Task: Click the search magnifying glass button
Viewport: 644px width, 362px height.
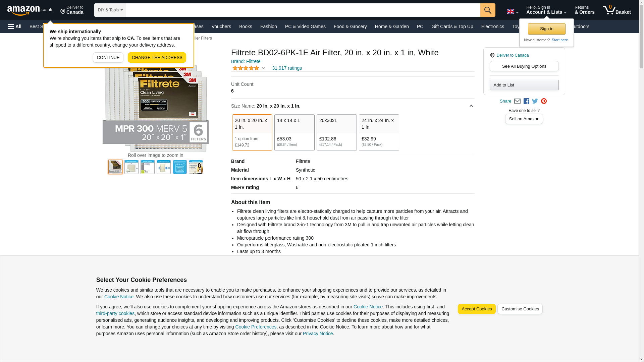Action: (x=487, y=10)
